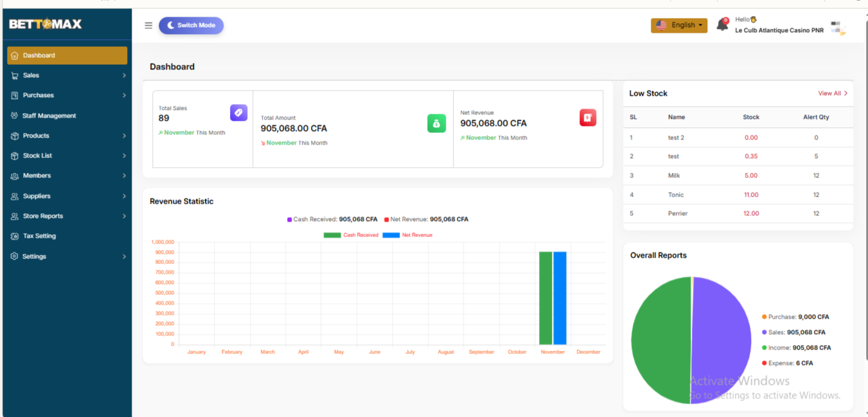Click the BETTOMAX logo
Image resolution: width=868 pixels, height=417 pixels.
click(46, 24)
